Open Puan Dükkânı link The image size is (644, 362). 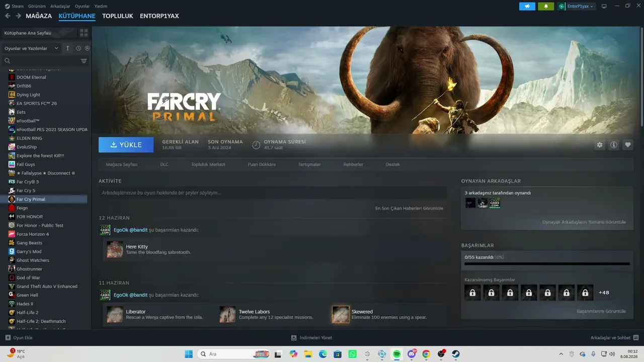pyautogui.click(x=262, y=164)
